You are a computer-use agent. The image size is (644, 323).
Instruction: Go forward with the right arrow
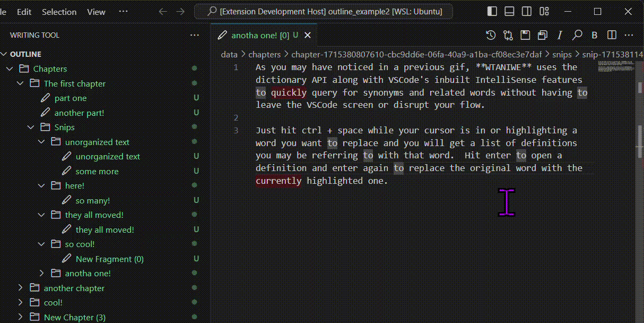coord(180,11)
